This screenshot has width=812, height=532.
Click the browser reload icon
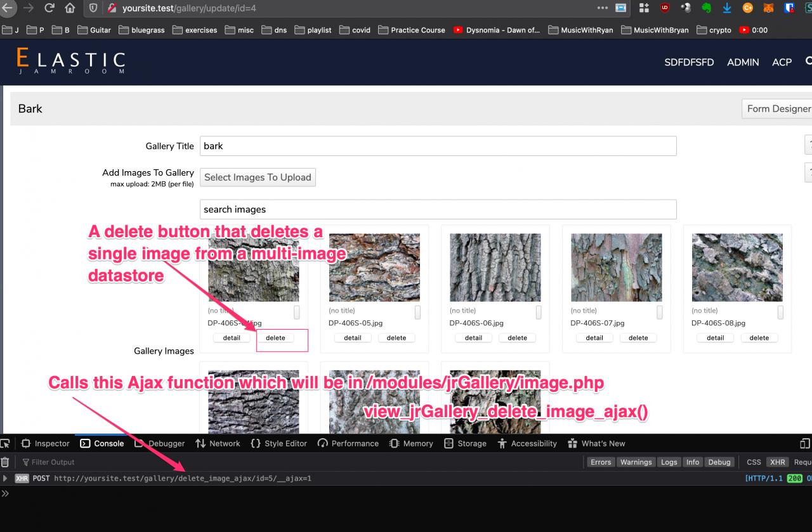click(x=49, y=8)
